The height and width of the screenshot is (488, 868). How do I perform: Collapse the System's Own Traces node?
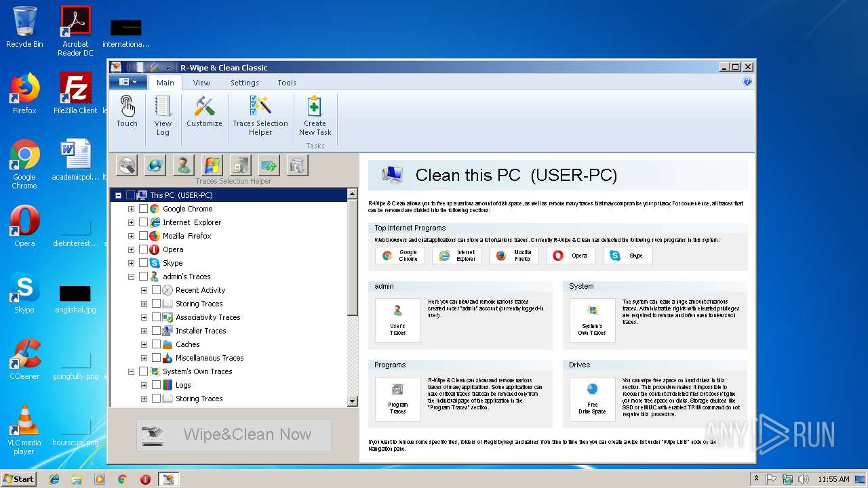(131, 371)
